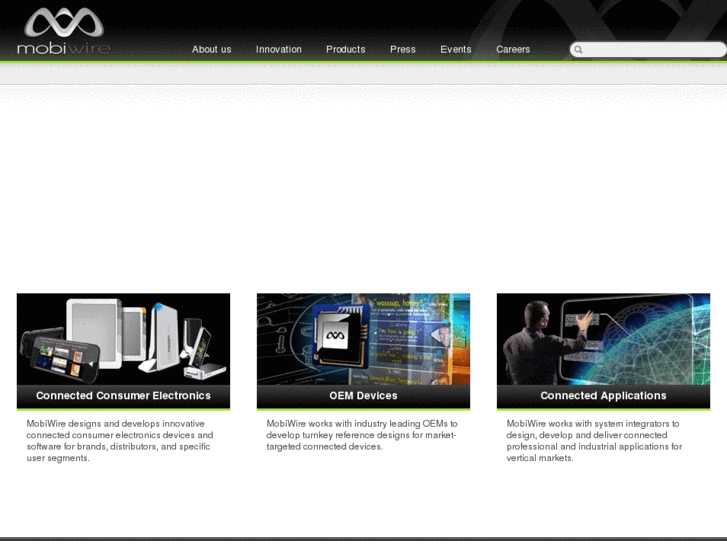Open the Connected Consumer Electronics image
The image size is (727, 545).
pyautogui.click(x=123, y=339)
